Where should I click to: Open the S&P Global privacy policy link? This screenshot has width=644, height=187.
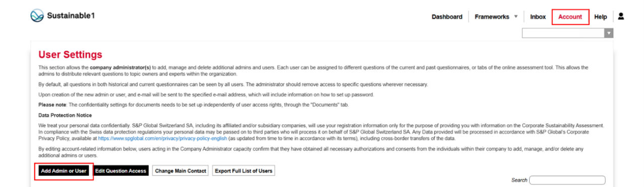coord(163,138)
